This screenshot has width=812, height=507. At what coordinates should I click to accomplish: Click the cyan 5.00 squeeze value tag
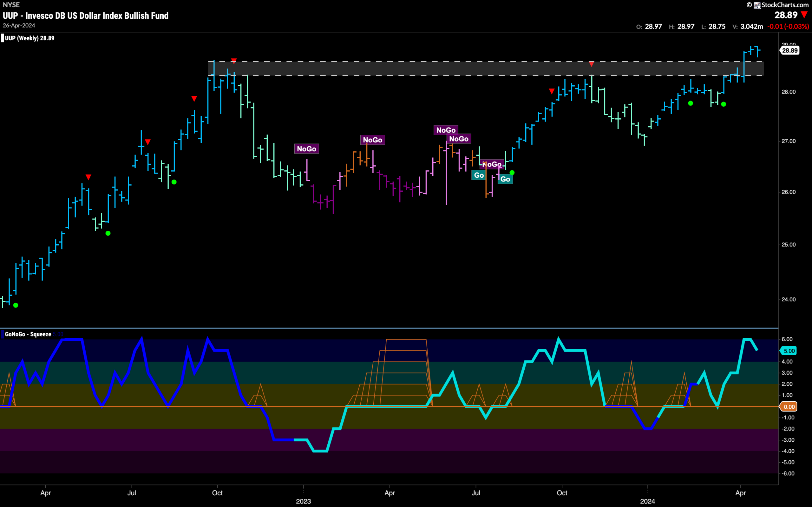[x=789, y=351]
